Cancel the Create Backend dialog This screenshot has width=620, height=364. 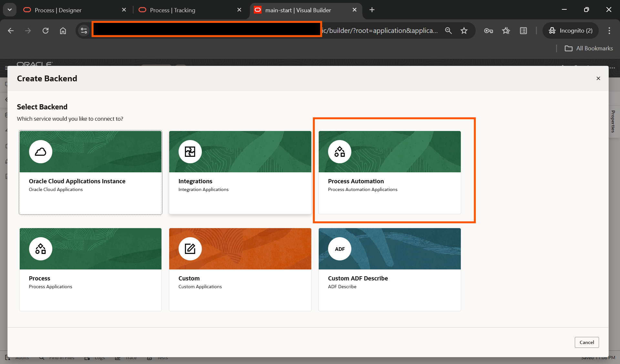tap(586, 342)
